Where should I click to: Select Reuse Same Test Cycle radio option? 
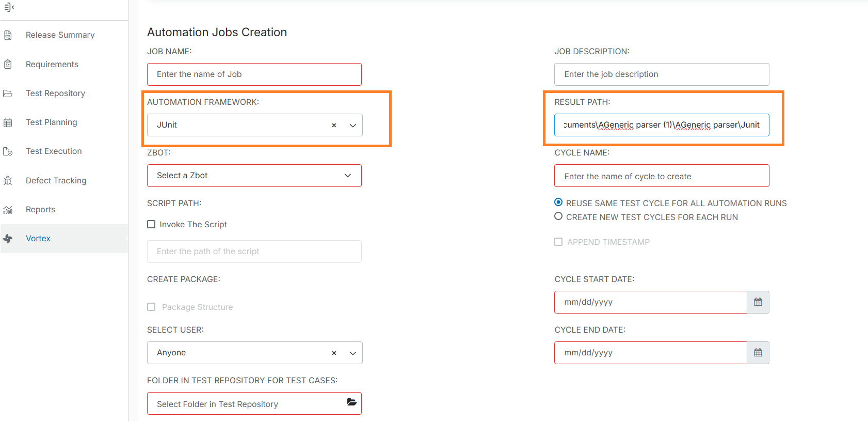tap(558, 202)
